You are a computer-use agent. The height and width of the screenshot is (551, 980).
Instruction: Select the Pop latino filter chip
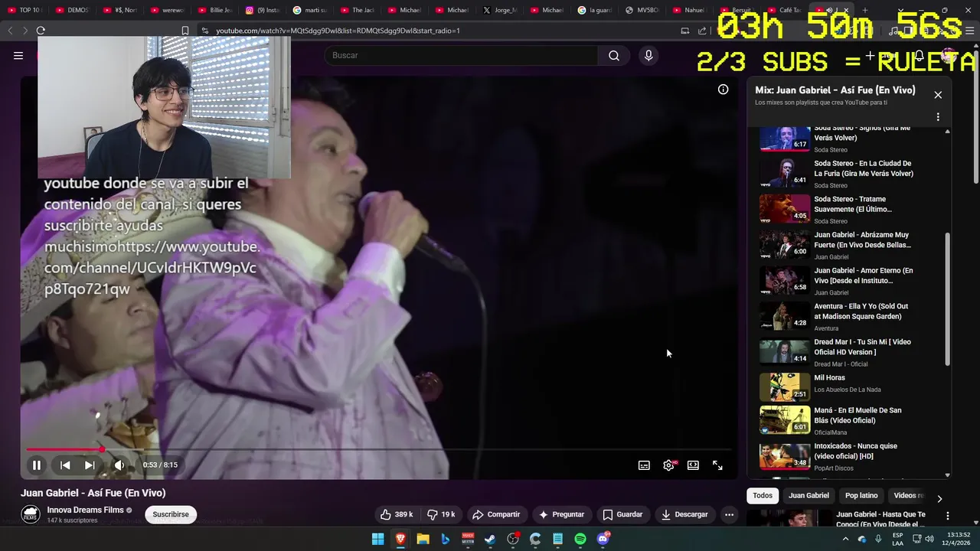click(x=861, y=495)
